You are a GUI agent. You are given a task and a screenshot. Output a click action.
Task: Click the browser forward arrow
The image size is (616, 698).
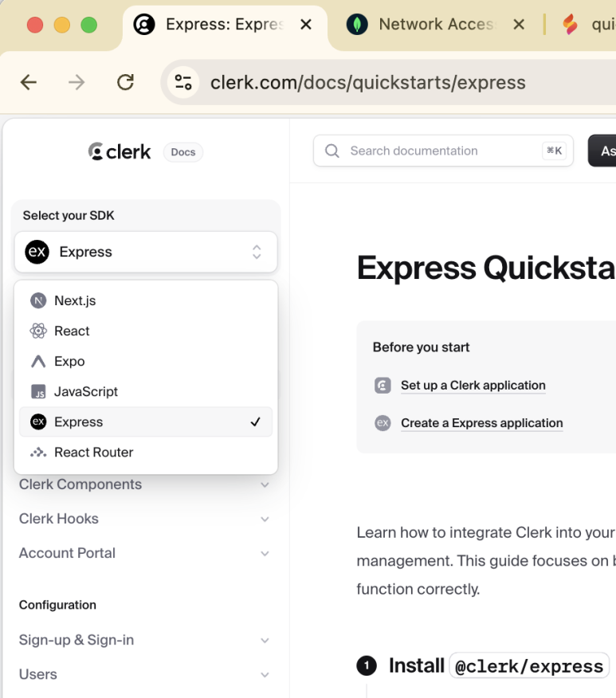click(77, 82)
